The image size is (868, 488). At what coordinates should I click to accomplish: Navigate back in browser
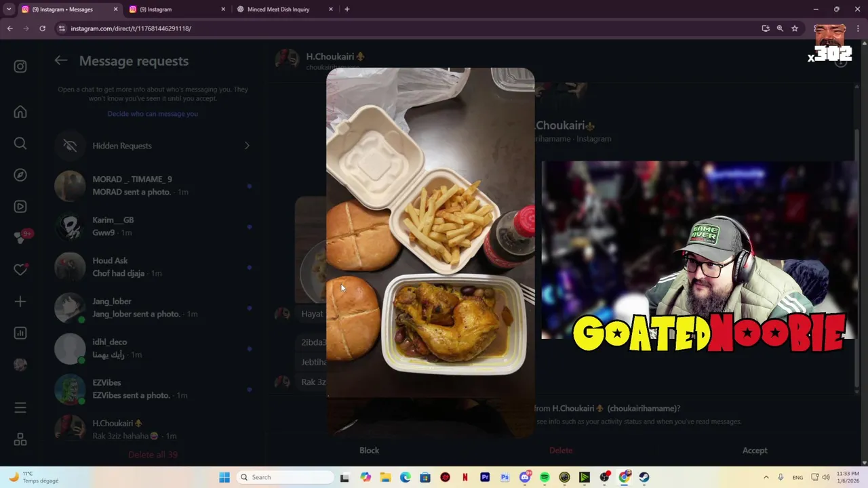click(9, 28)
